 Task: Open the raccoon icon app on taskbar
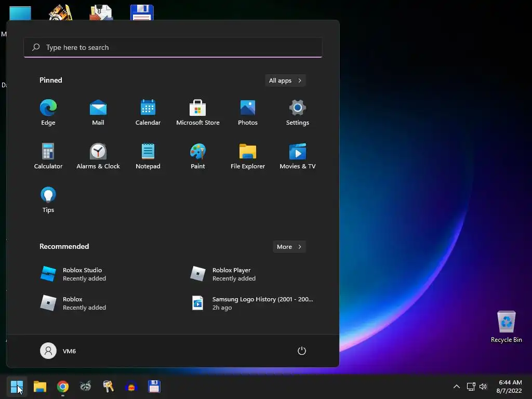[86, 387]
